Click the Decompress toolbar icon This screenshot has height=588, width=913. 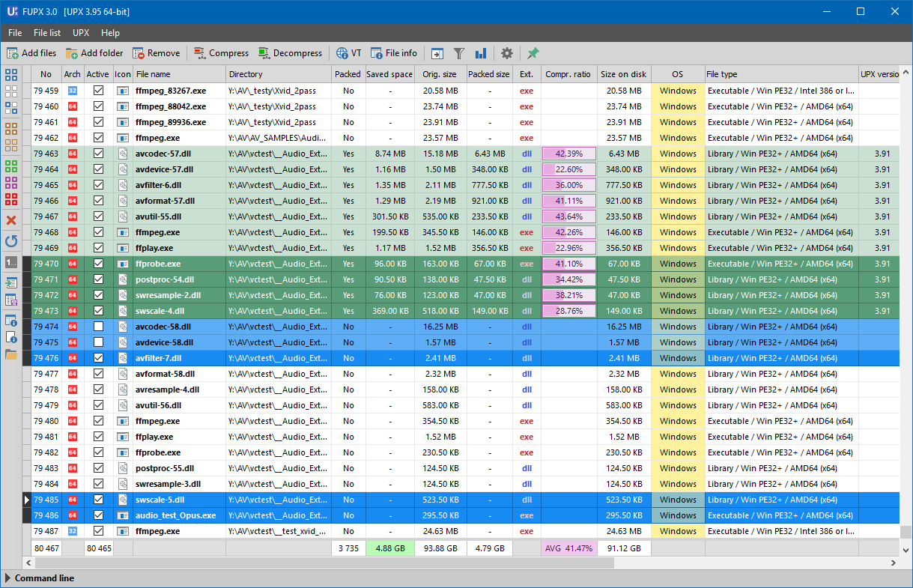tap(291, 53)
